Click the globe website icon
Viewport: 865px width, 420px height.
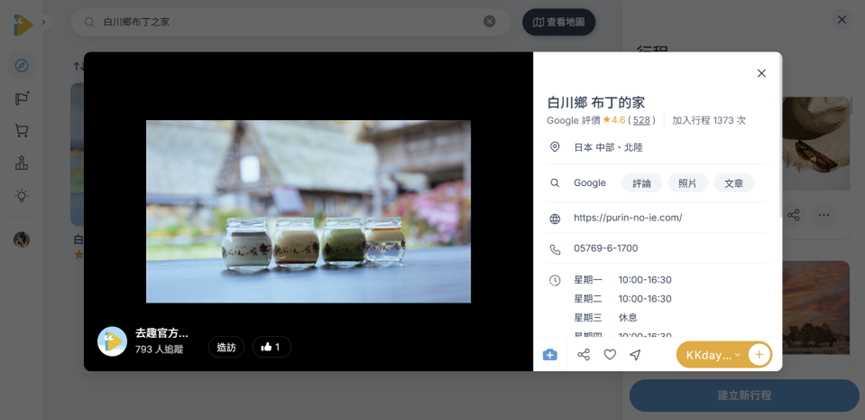[555, 219]
